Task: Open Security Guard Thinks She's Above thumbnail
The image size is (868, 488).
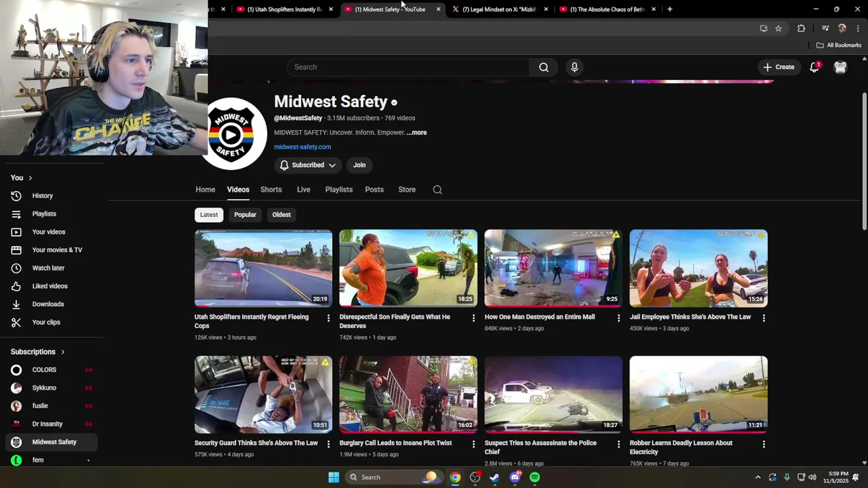Action: click(263, 394)
